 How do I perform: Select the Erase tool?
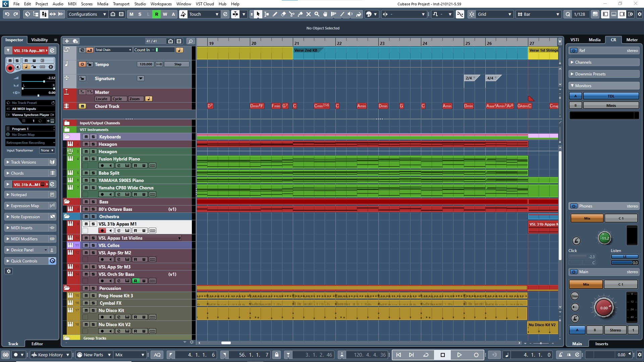[x=283, y=14]
